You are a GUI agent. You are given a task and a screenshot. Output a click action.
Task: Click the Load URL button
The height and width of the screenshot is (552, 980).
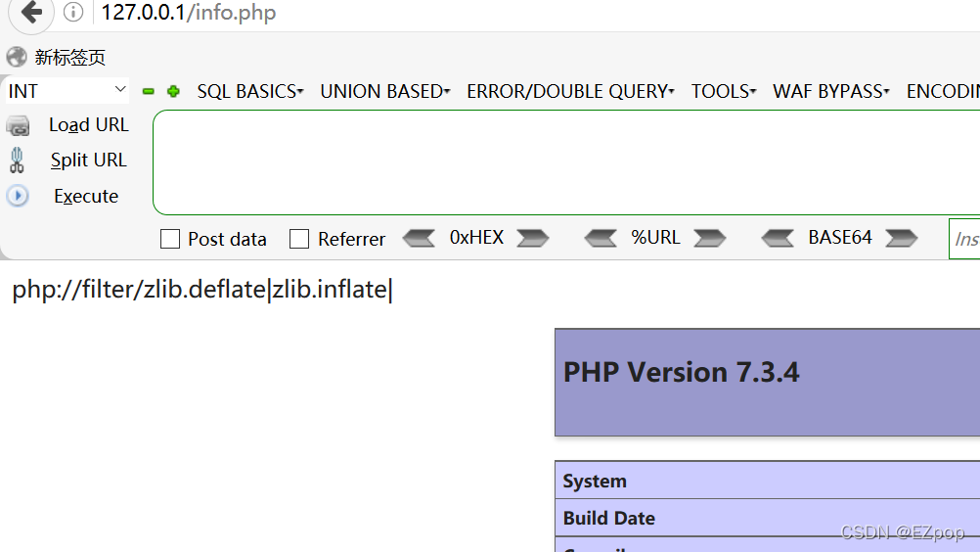pyautogui.click(x=89, y=125)
